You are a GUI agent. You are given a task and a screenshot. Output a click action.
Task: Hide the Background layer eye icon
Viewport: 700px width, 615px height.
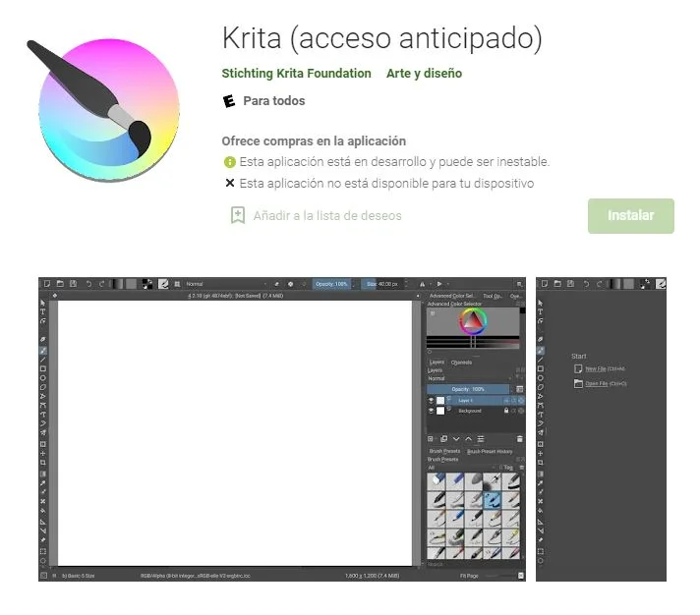[432, 411]
